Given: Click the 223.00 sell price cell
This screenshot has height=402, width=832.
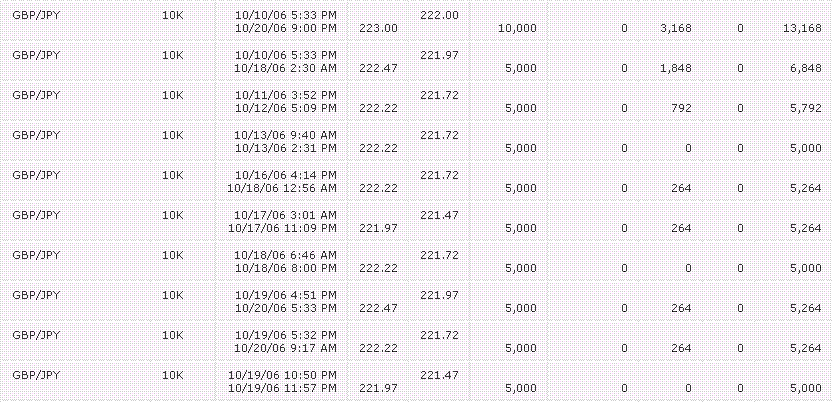Looking at the screenshot, I should (x=378, y=28).
